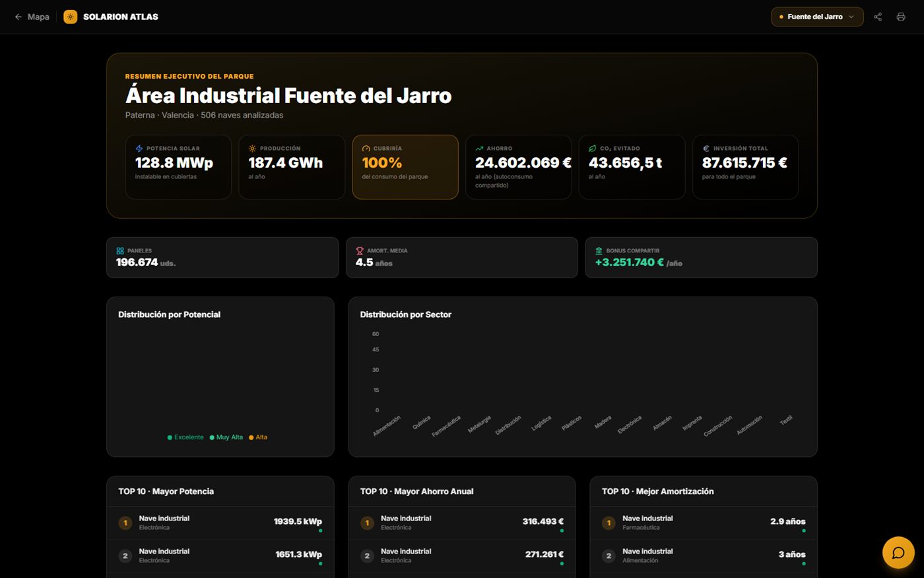Click the TOP 10 · Mayor Ahorro Anual heading

pyautogui.click(x=416, y=491)
